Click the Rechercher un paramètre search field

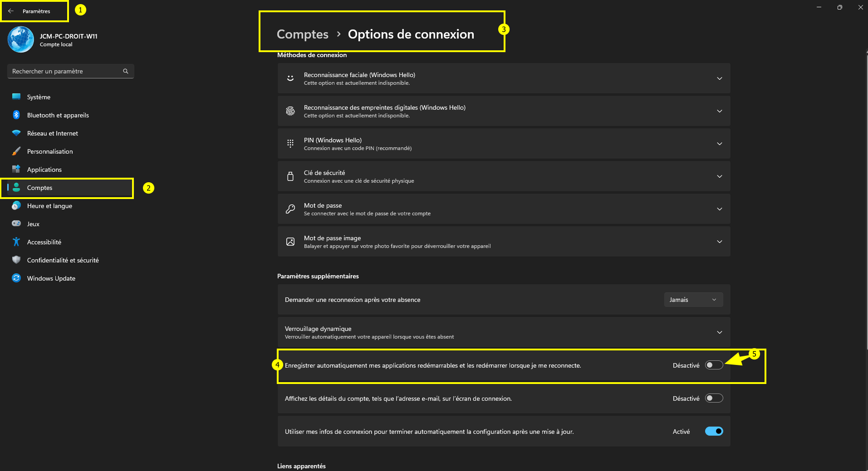coord(66,71)
